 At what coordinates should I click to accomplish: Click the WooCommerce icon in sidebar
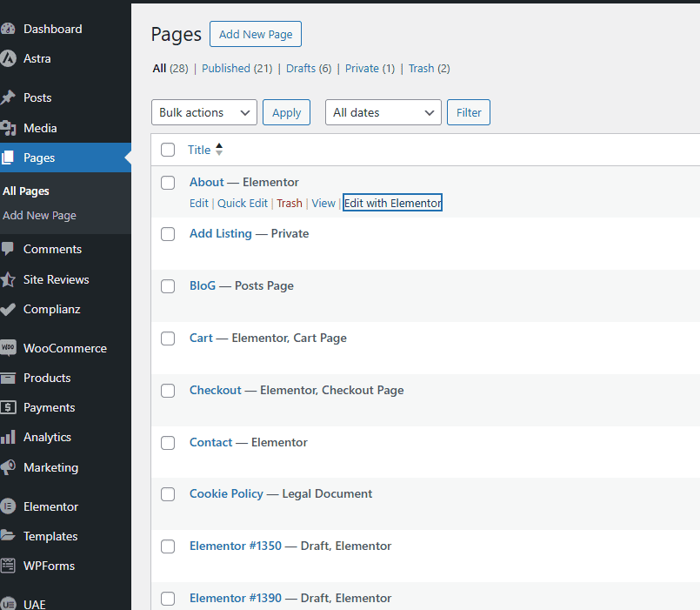click(9, 348)
